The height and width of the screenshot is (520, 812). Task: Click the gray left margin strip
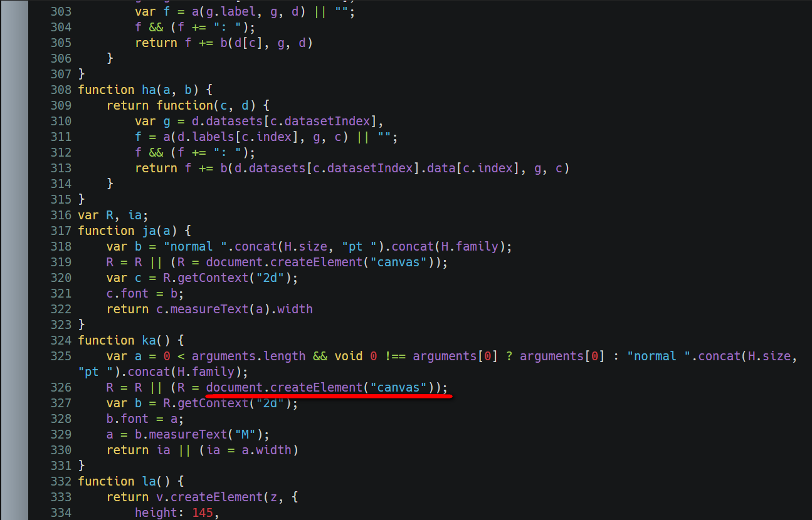click(14, 260)
